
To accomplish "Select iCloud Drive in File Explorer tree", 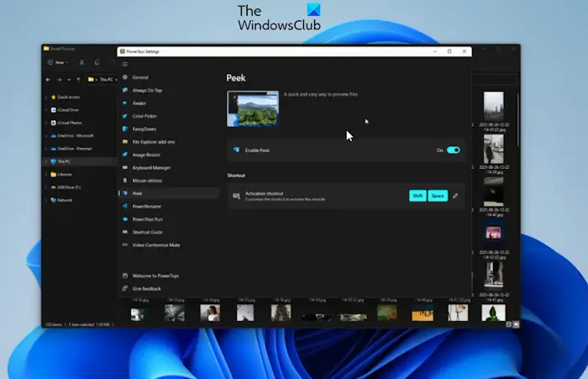I will [67, 110].
